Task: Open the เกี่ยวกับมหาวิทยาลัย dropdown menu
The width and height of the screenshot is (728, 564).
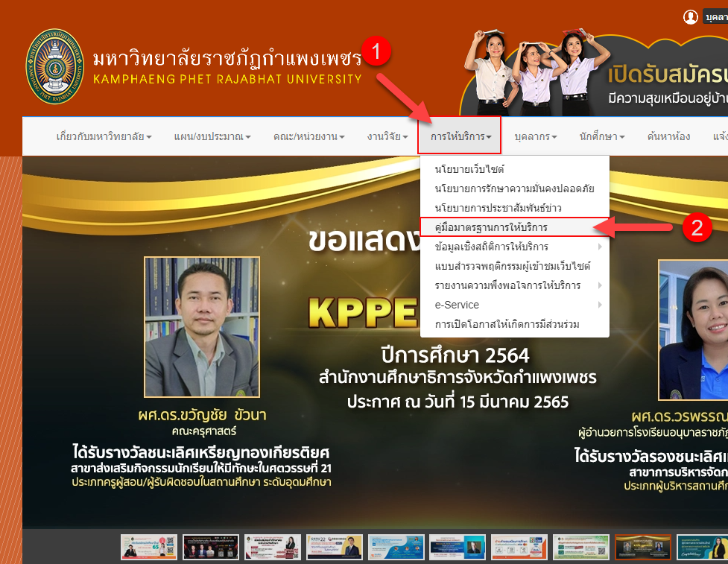Action: click(104, 136)
